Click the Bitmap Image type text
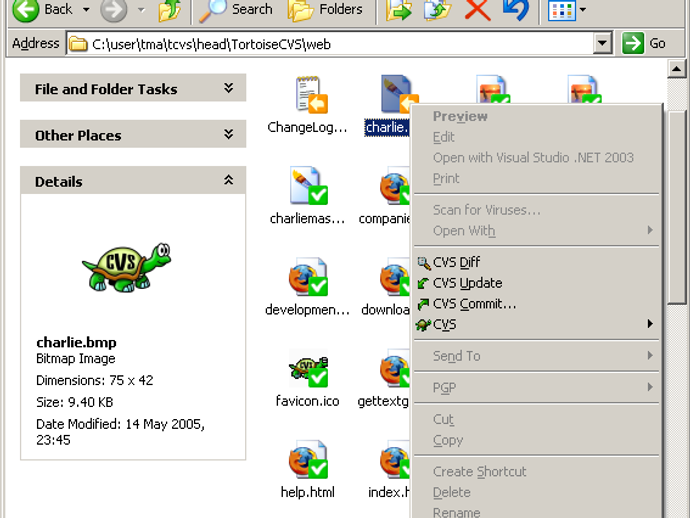Viewport: 690px width, 518px height. click(76, 359)
